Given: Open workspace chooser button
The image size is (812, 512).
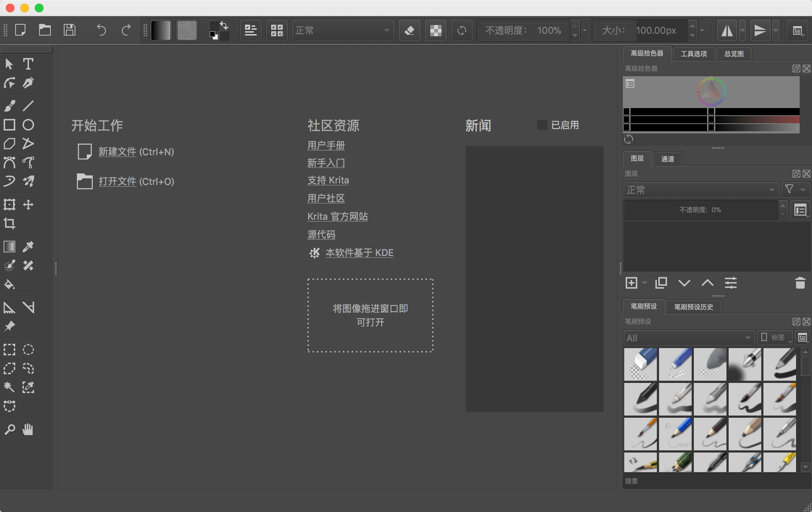Looking at the screenshot, I should coord(797,30).
